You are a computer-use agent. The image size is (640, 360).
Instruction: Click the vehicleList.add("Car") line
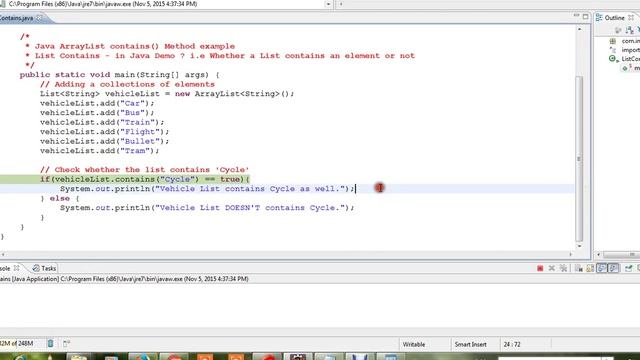click(x=97, y=103)
